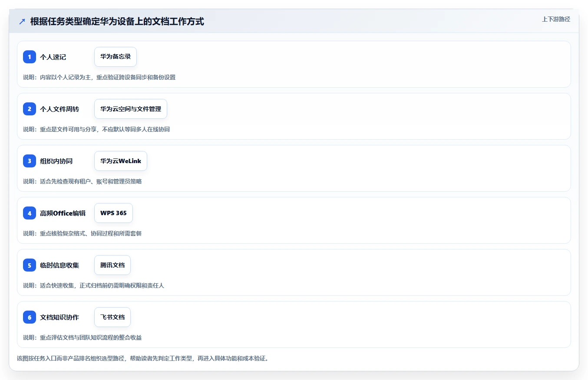Select the 华为云空间与文件管理 chip
Viewport: 588px width, 380px height.
(131, 109)
